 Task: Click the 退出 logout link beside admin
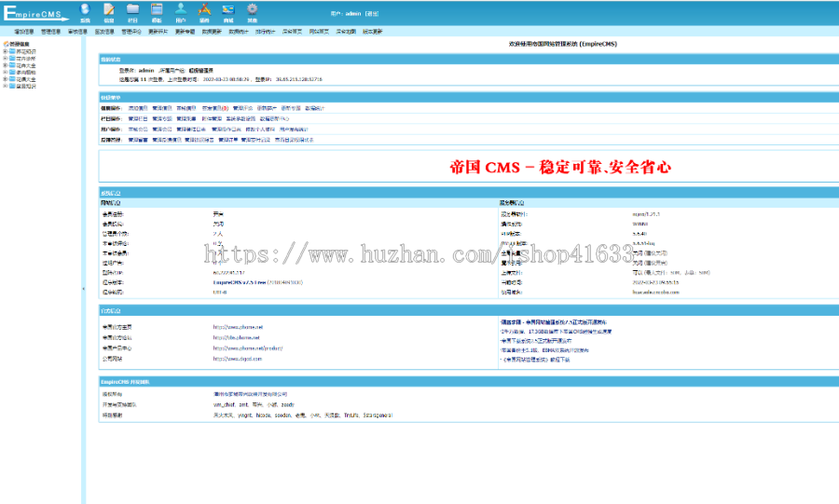pyautogui.click(x=372, y=13)
